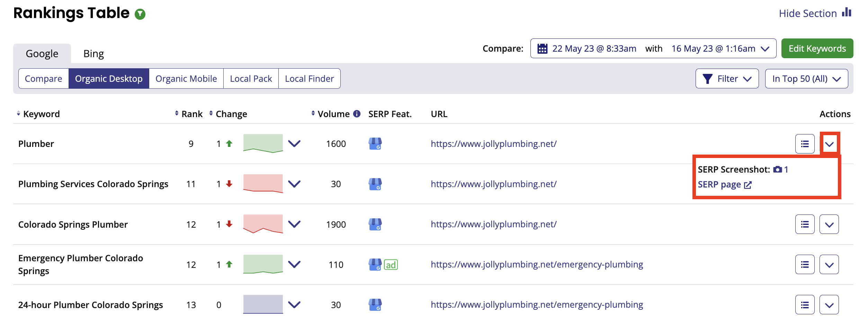Screen dimensions: 868x324
Task: Expand the trend chart chevron for Plumber
Action: pos(294,143)
